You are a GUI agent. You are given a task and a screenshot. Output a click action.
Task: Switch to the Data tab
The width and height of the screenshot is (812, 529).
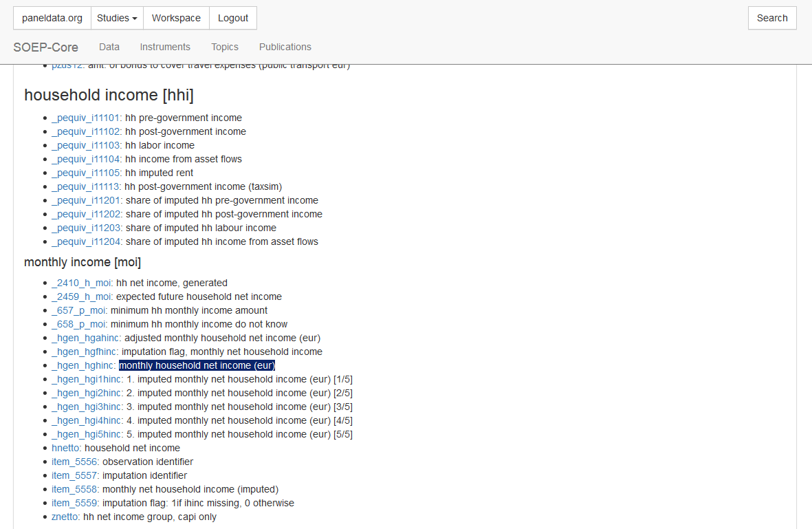[x=109, y=47]
